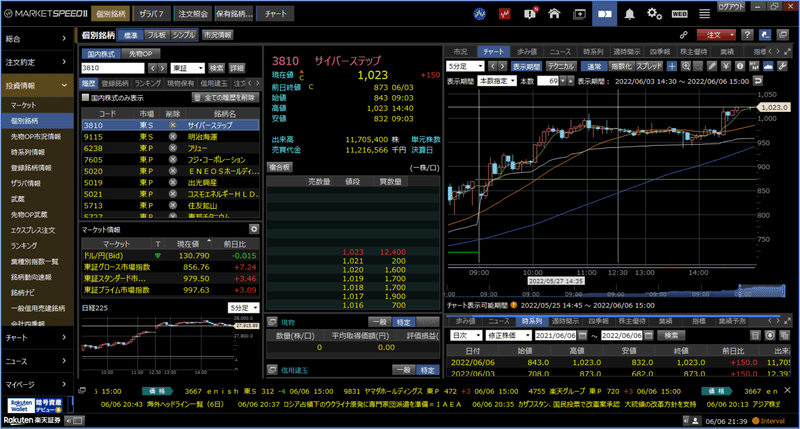Click the info icon on chart toolbar
This screenshot has height=429, width=800.
(x=740, y=66)
